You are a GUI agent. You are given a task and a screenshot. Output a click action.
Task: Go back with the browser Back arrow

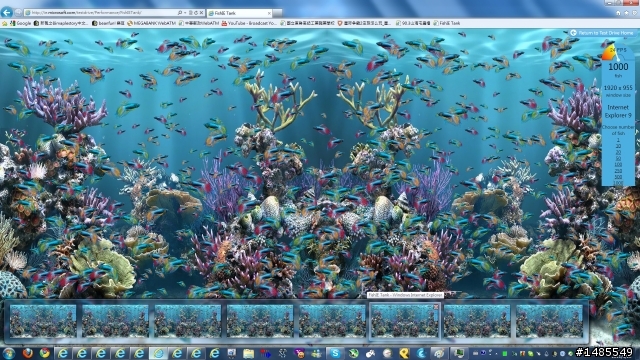pos(7,12)
